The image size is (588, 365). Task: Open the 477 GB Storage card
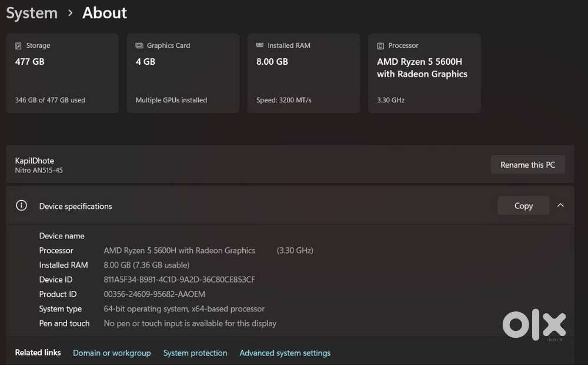pos(62,74)
